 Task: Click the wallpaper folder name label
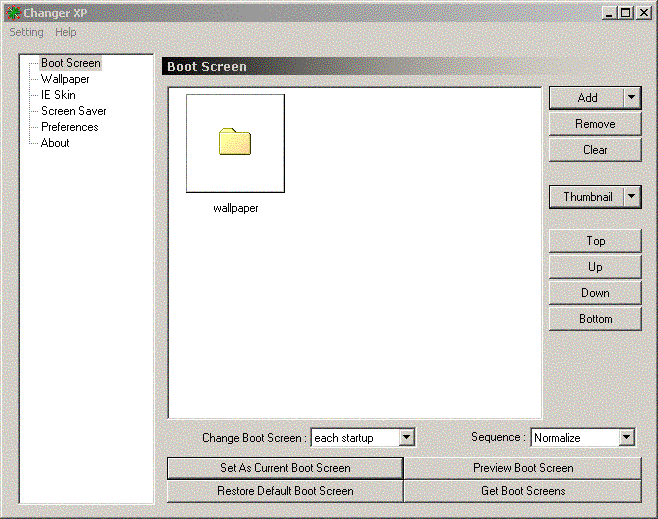pyautogui.click(x=235, y=208)
